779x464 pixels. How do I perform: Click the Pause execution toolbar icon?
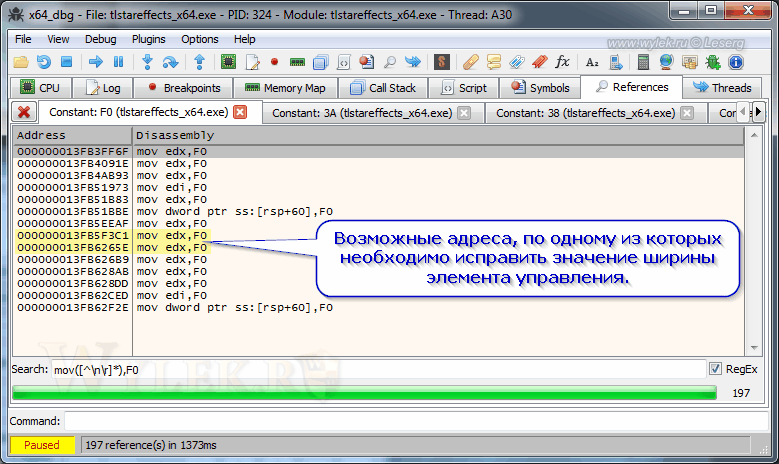[x=118, y=62]
